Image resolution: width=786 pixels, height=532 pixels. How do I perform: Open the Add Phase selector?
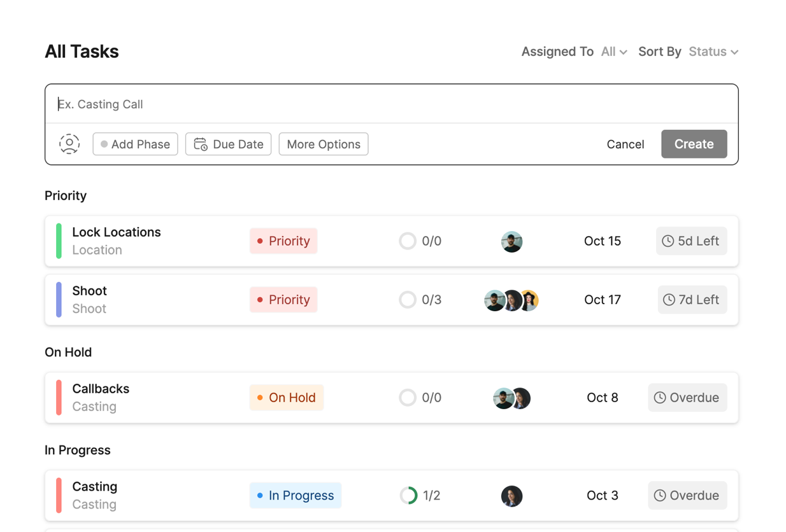pos(135,144)
